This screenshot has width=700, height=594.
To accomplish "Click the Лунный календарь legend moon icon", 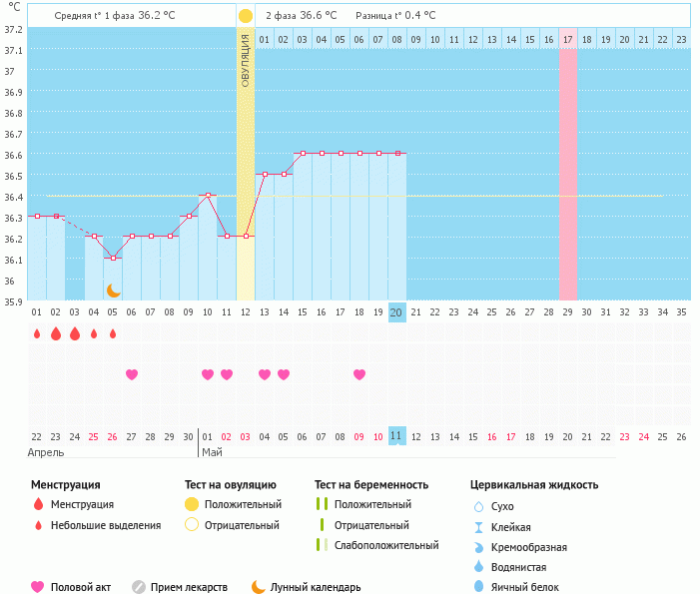I will [259, 587].
